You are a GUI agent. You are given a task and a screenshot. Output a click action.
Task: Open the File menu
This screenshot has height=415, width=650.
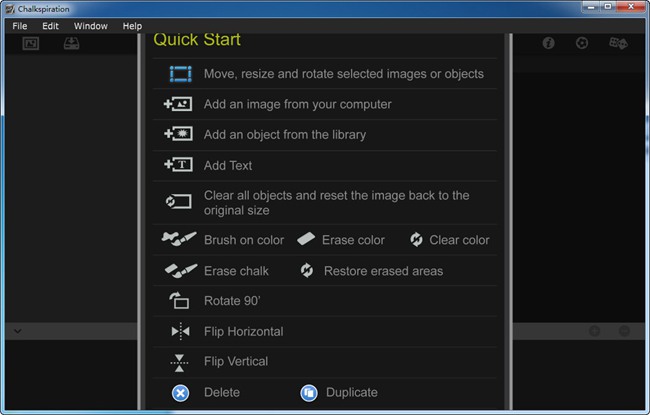[x=20, y=26]
